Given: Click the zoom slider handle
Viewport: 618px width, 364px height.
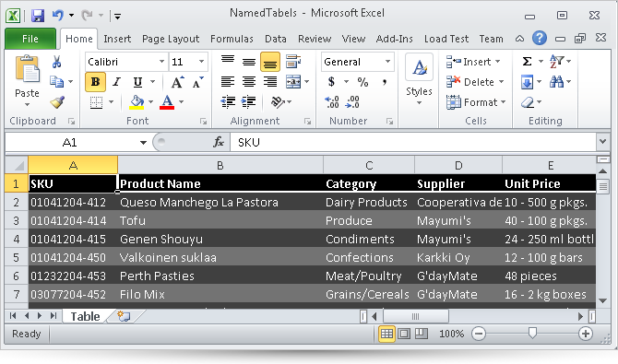Looking at the screenshot, I should (532, 334).
